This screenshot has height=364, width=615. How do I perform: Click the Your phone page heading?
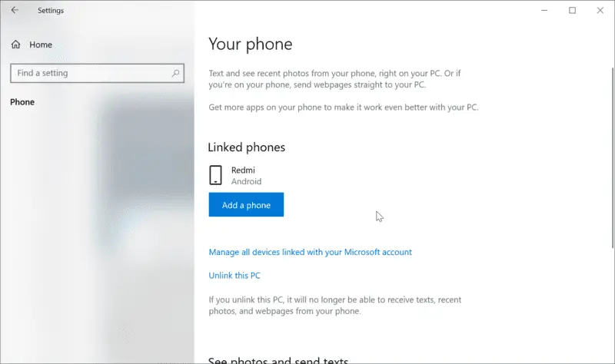pos(251,44)
